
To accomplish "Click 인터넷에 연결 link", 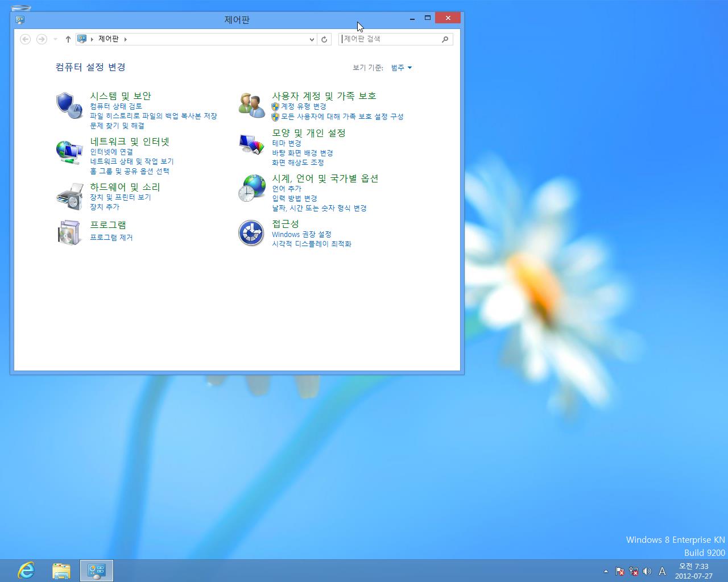I will coord(111,152).
